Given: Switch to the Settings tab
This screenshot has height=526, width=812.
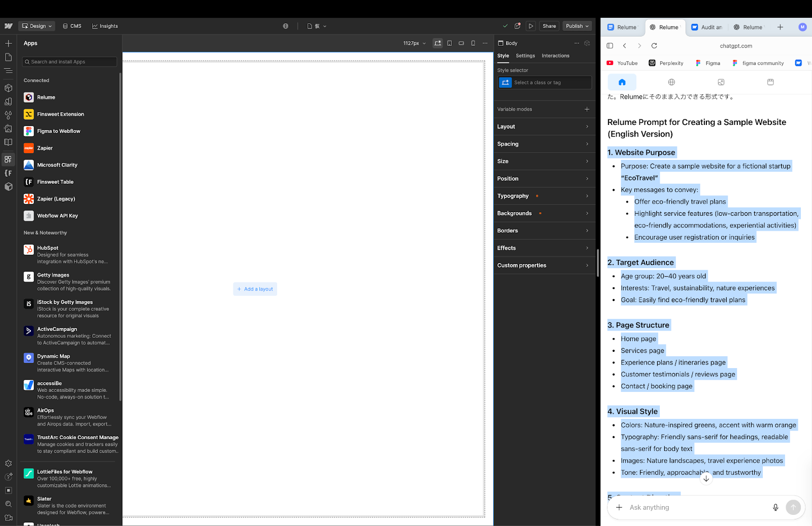Looking at the screenshot, I should (525, 56).
